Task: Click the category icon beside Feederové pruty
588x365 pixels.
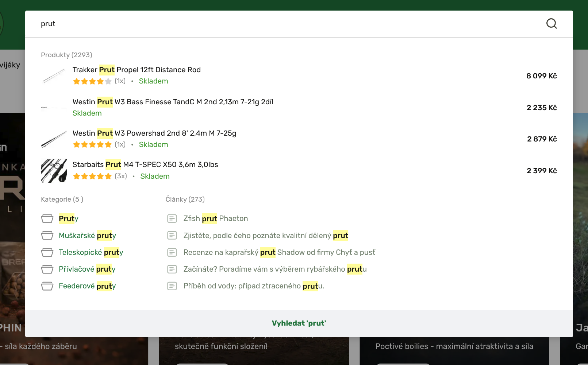Action: coord(47,286)
